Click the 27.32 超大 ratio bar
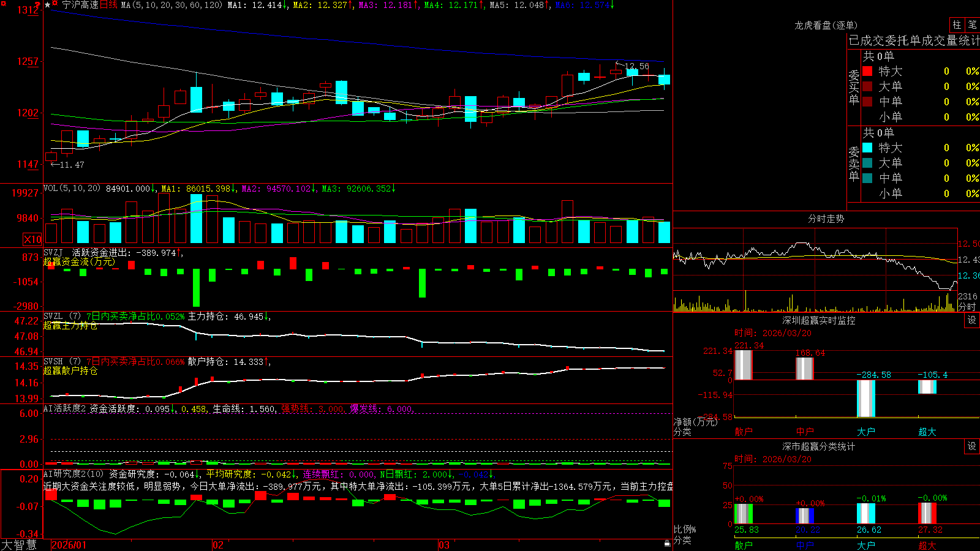This screenshot has width=980, height=551. (x=927, y=513)
